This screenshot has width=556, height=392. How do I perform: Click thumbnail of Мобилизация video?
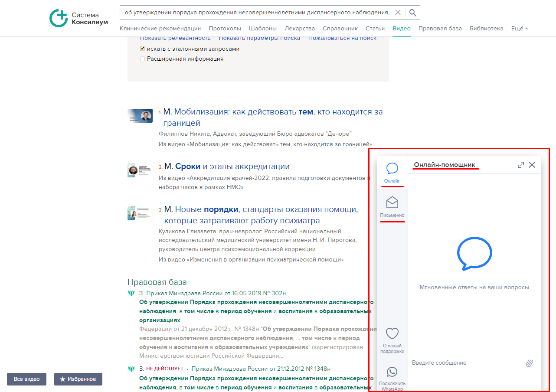click(140, 116)
